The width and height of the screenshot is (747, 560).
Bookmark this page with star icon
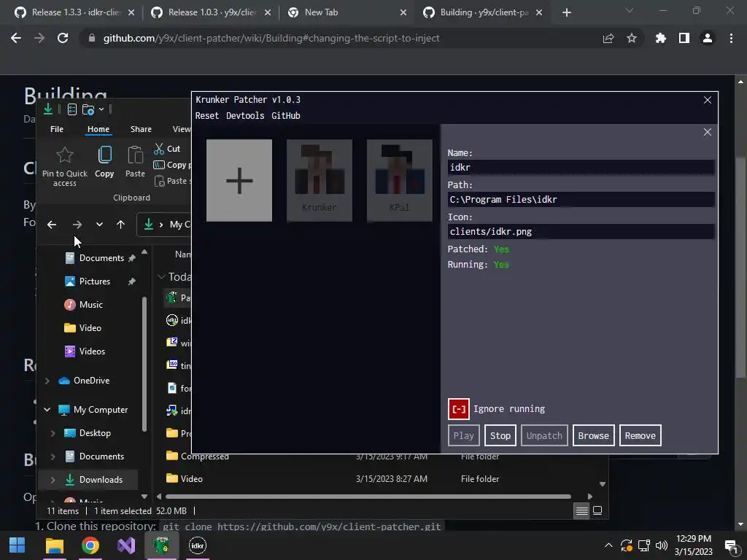pyautogui.click(x=631, y=38)
